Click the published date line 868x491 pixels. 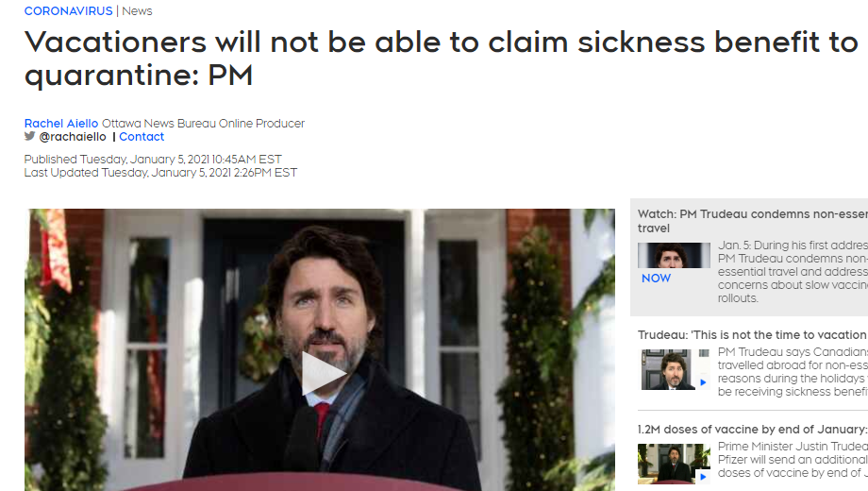[153, 160]
